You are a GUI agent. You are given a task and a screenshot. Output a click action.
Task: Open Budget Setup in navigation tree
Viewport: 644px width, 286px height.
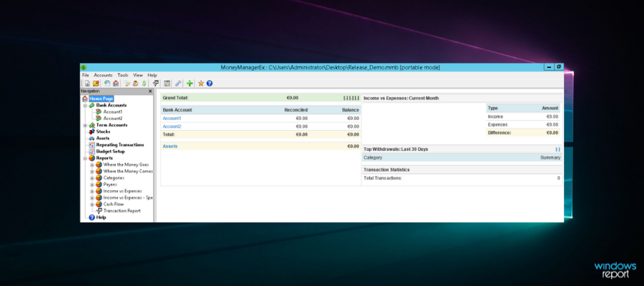point(110,152)
